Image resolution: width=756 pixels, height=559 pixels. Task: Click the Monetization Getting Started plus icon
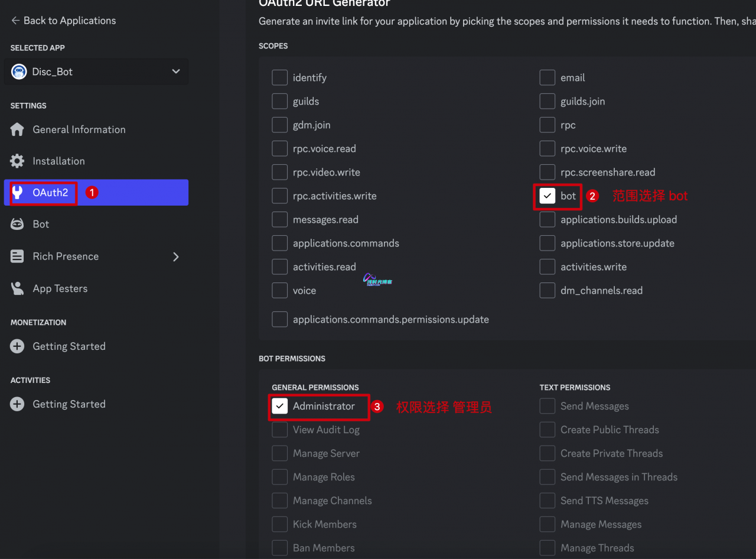pos(17,346)
